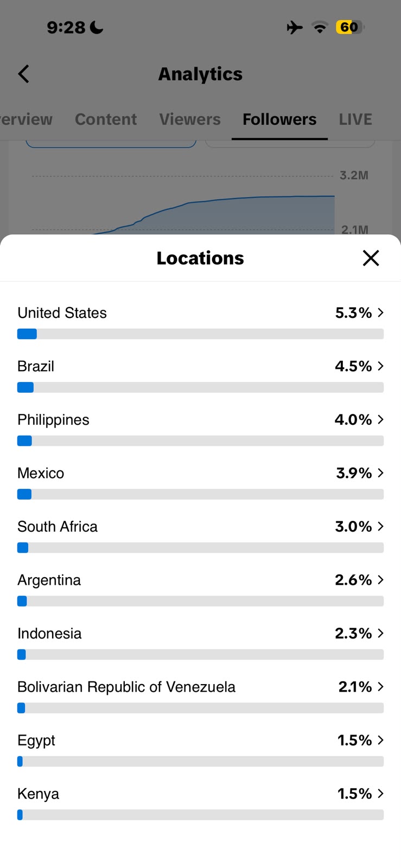Tap the Kenya country label
The image size is (401, 868).
pos(38,794)
